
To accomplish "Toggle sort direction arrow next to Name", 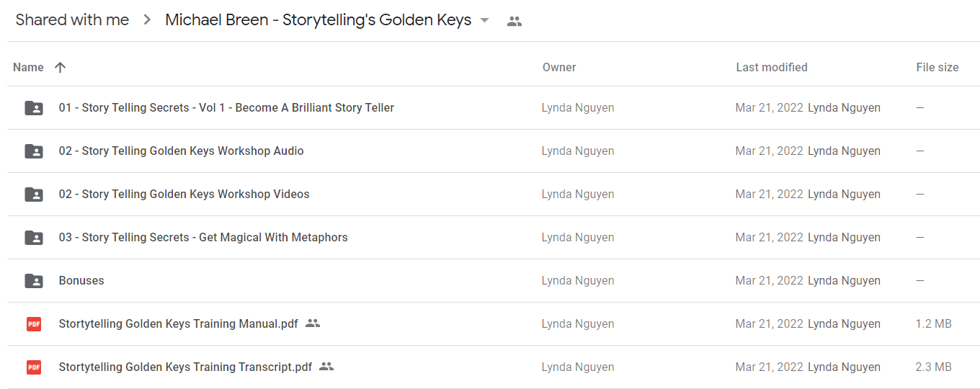I will (61, 67).
